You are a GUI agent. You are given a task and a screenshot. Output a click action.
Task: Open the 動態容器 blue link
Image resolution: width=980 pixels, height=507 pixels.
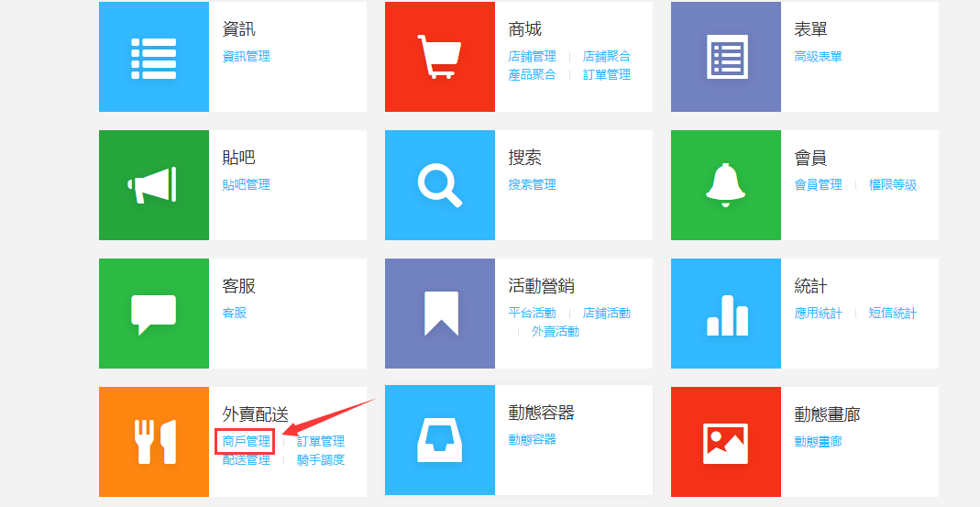coord(532,439)
